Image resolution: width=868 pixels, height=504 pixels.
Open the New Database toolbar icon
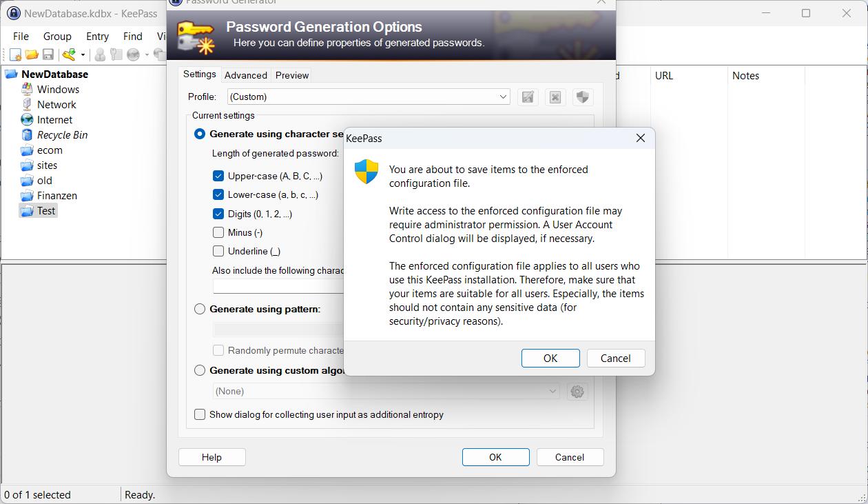(x=15, y=54)
